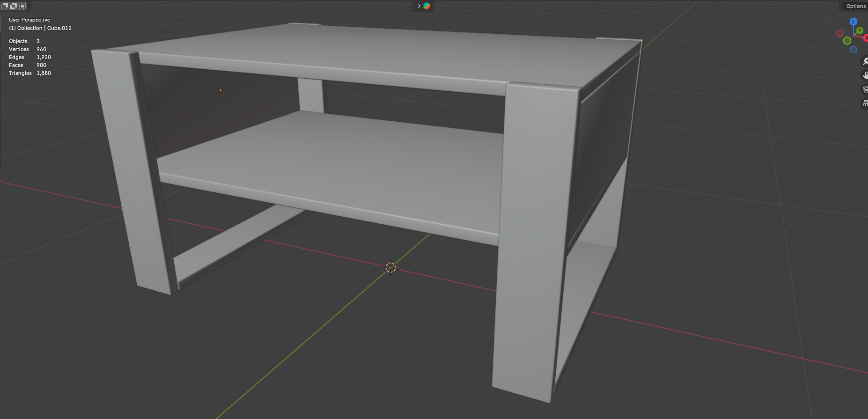Click the Zoom view magnifier icon
This screenshot has height=419, width=868.
pyautogui.click(x=865, y=61)
